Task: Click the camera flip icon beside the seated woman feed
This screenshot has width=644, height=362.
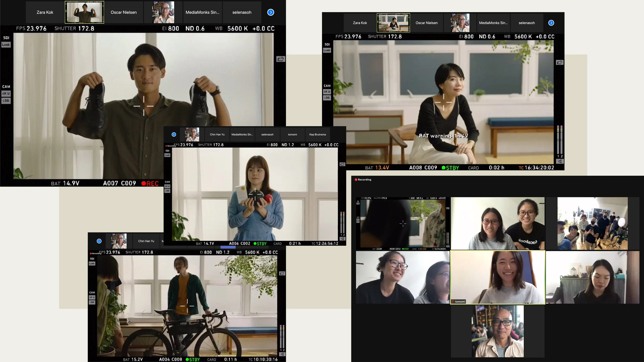Action: click(x=560, y=63)
